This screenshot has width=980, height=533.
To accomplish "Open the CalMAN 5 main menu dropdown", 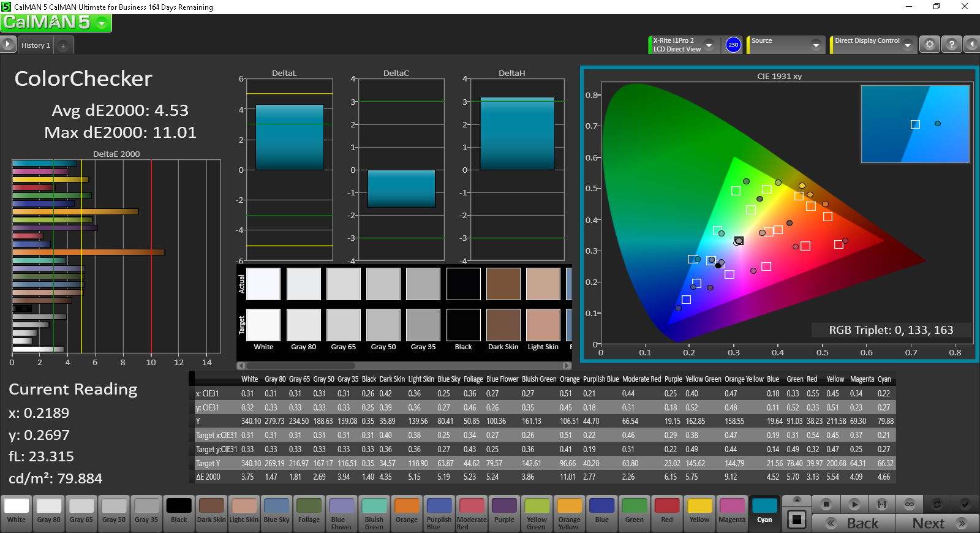I will coord(56,23).
